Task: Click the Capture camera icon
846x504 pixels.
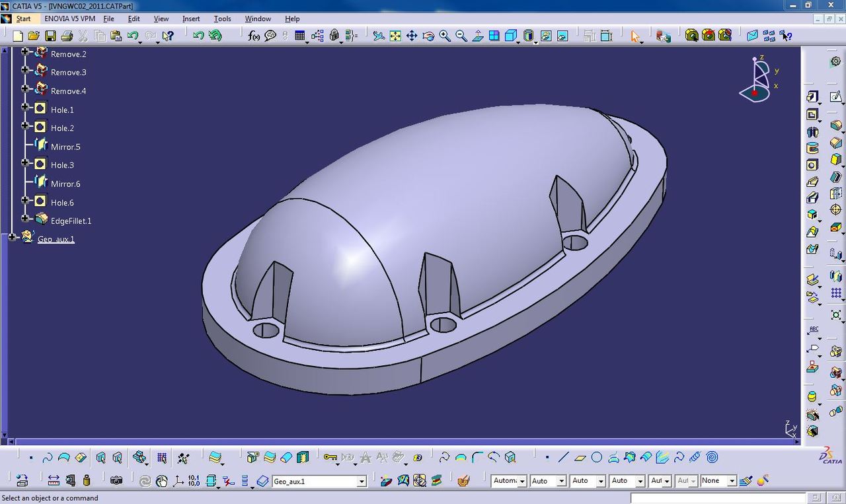Action: pyautogui.click(x=116, y=481)
